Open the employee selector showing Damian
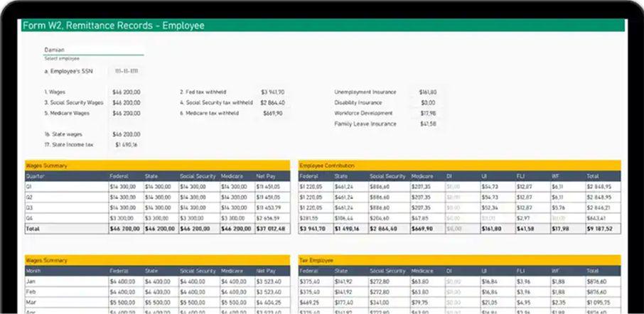 click(x=93, y=50)
